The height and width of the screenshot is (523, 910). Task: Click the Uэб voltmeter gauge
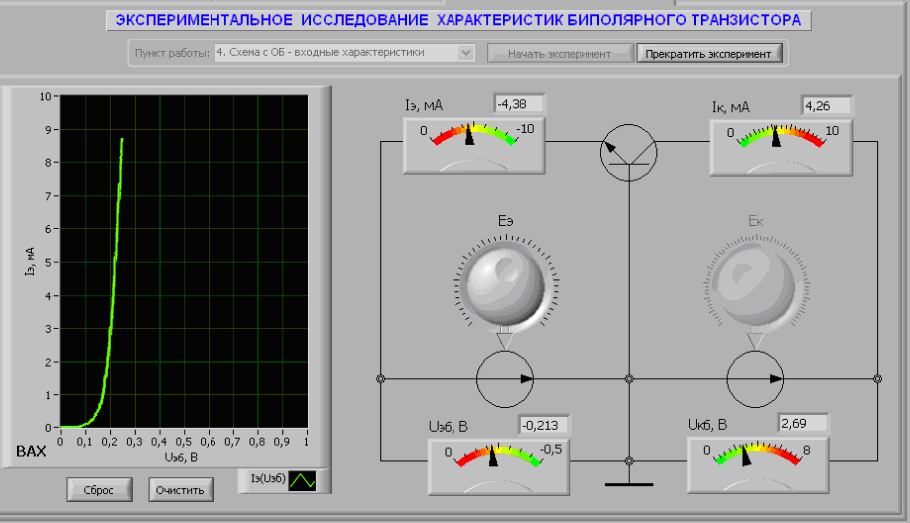coord(497,466)
